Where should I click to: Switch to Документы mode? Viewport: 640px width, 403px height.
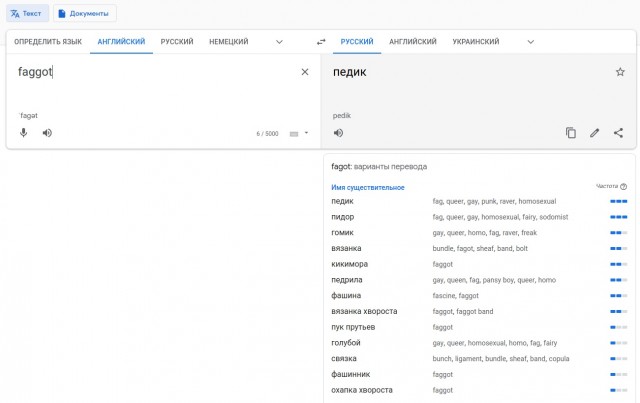tap(84, 13)
